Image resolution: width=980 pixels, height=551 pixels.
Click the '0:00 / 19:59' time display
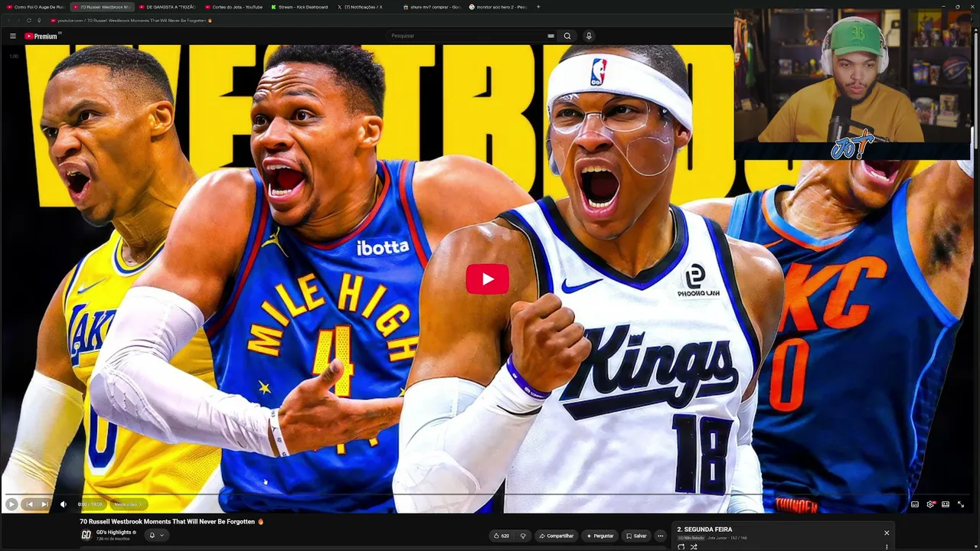(90, 504)
